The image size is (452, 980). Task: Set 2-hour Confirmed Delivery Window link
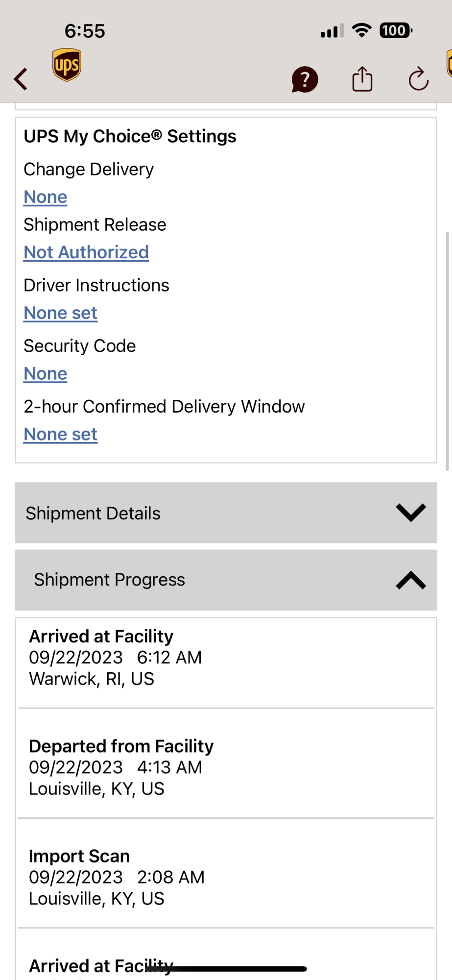(61, 435)
